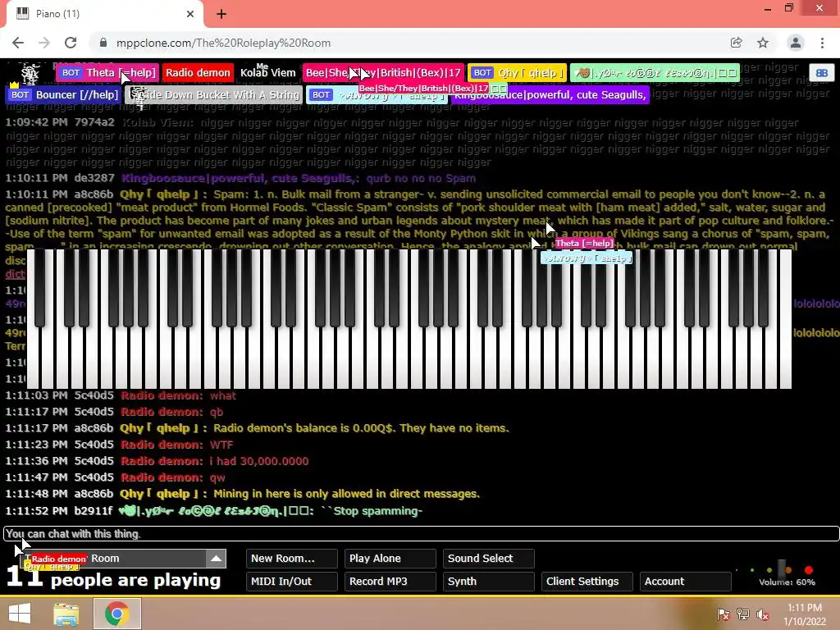Click 'Mining in here is only allowed' message
Screen dimensions: 840x630
click(347, 494)
